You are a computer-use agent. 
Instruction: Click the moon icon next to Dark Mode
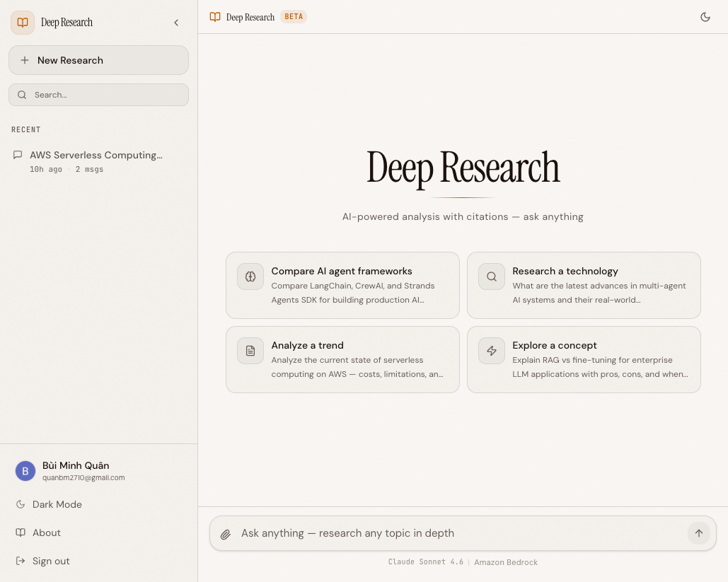(21, 504)
